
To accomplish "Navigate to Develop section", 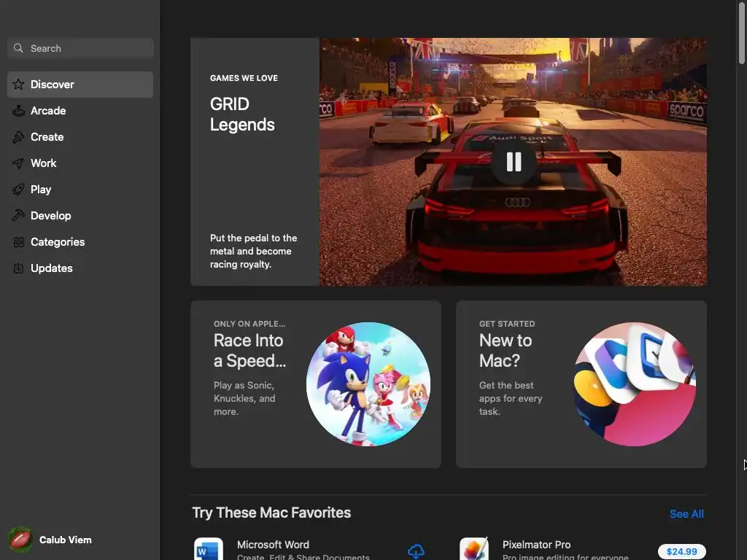I will 80,216.
